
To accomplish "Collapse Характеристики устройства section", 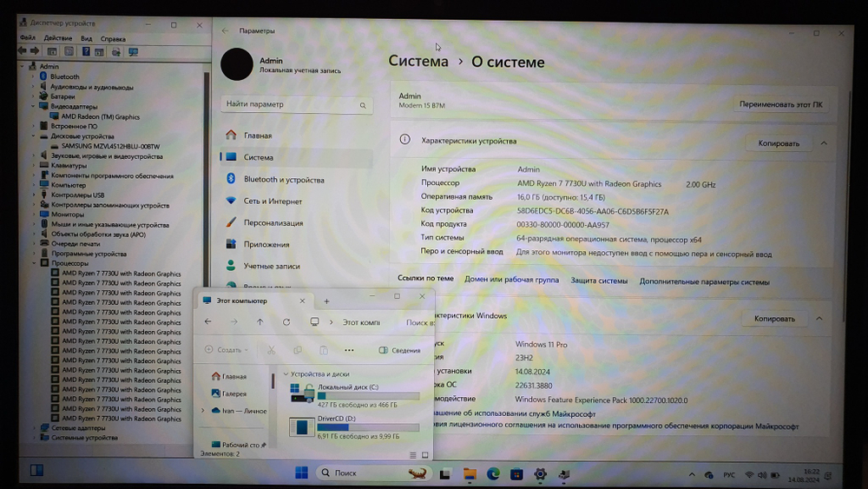I will pyautogui.click(x=824, y=143).
